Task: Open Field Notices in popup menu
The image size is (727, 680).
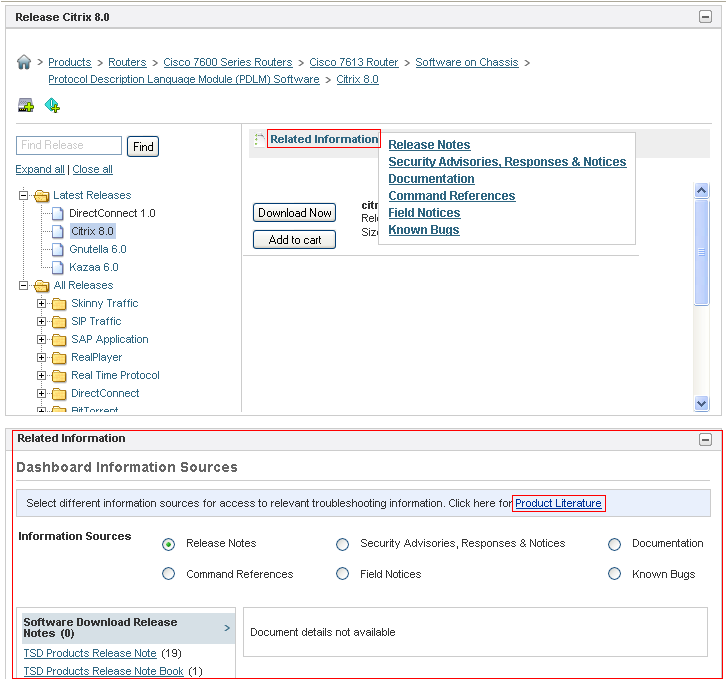Action: (424, 213)
